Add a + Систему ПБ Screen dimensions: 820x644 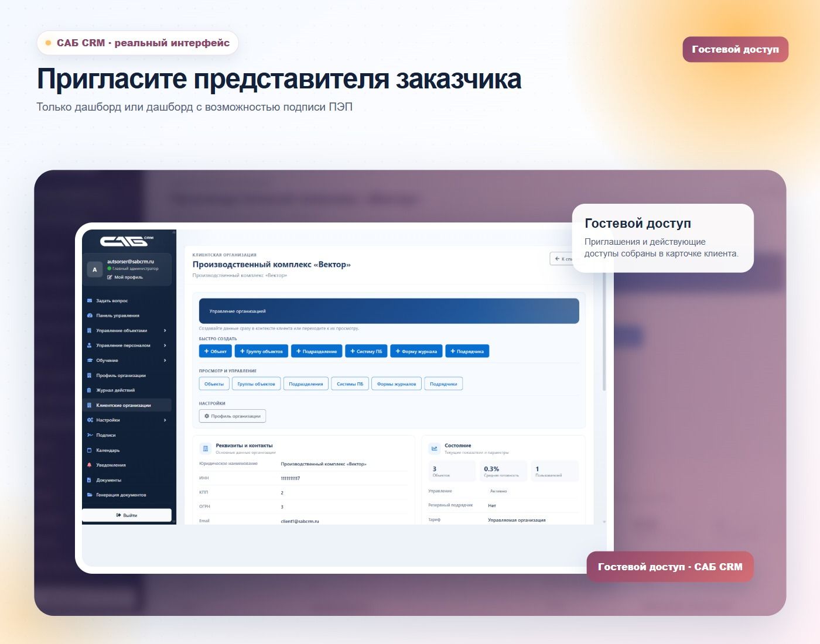[366, 351]
